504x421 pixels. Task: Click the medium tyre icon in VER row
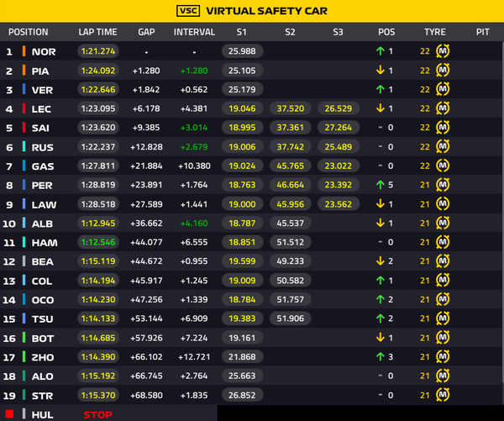pos(443,89)
